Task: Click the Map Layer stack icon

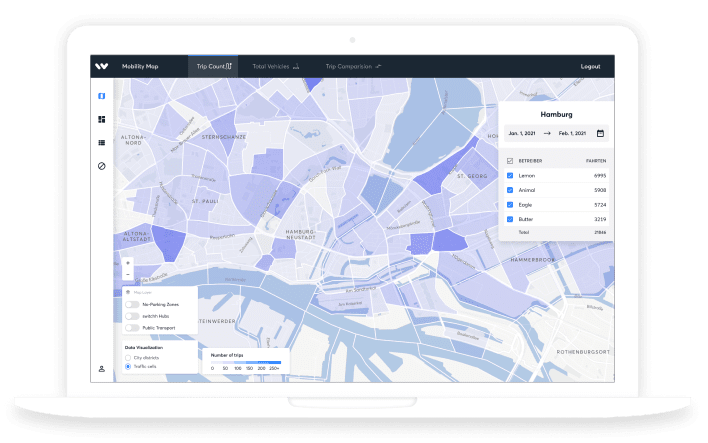Action: 128,292
